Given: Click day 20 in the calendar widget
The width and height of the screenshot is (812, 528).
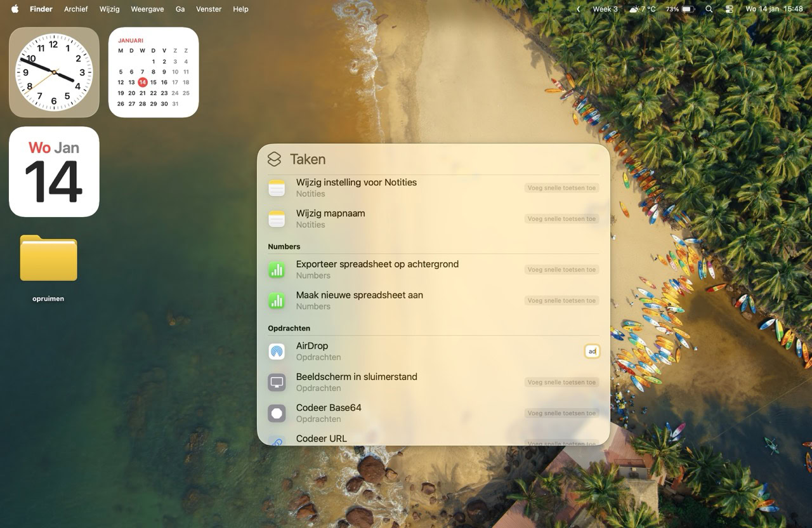Looking at the screenshot, I should (x=131, y=93).
